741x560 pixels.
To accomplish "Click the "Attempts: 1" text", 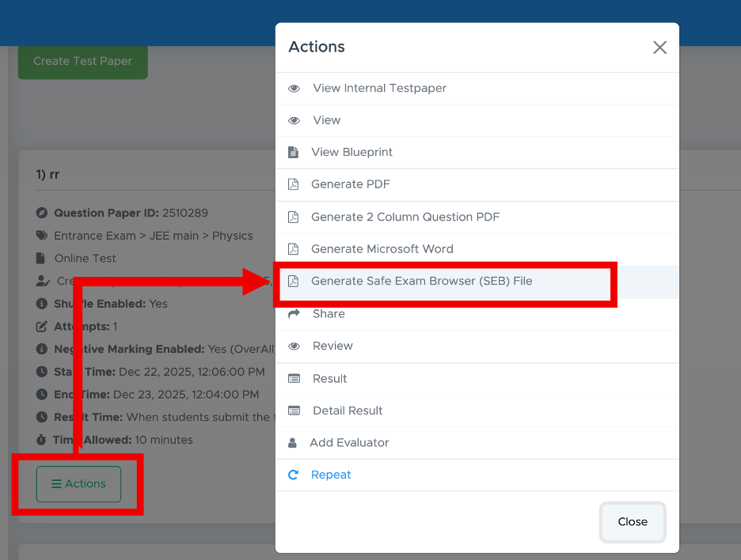I will pyautogui.click(x=85, y=327).
